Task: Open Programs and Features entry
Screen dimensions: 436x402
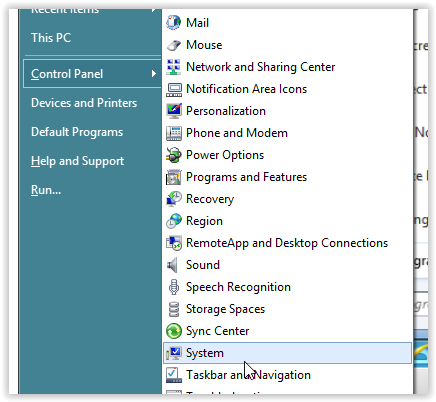Action: click(288, 177)
